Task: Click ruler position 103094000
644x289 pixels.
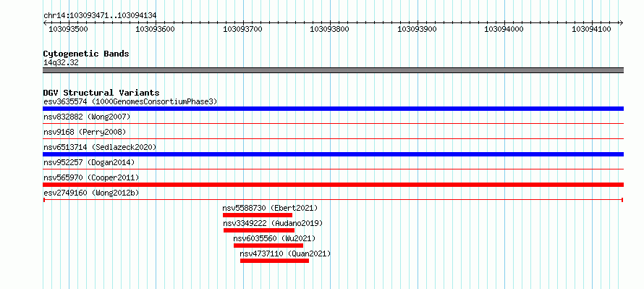Action: (504, 29)
